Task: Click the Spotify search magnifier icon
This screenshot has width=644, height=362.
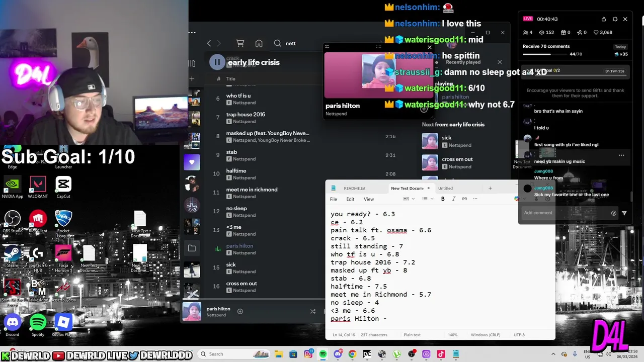Action: click(x=277, y=43)
